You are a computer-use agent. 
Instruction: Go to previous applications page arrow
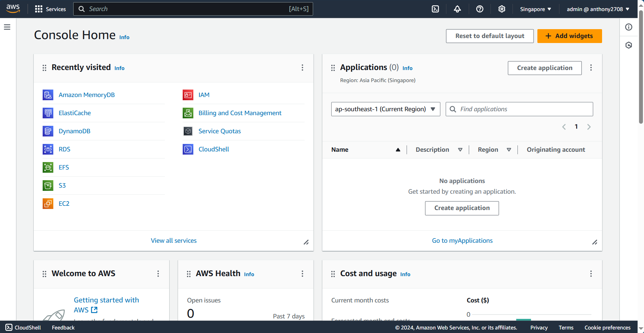click(564, 127)
